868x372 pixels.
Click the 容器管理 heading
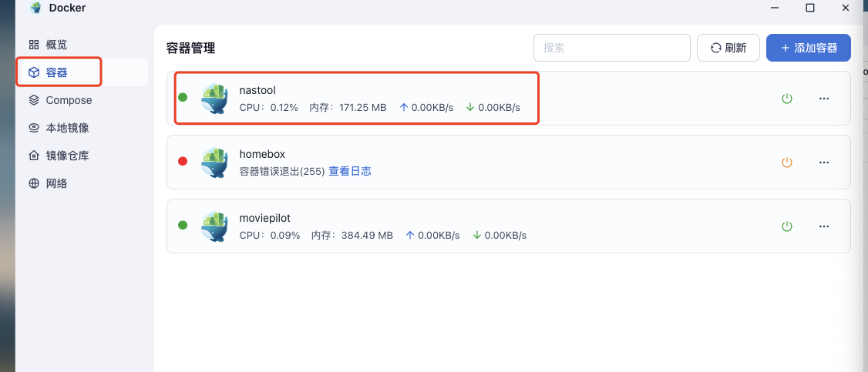tap(191, 48)
